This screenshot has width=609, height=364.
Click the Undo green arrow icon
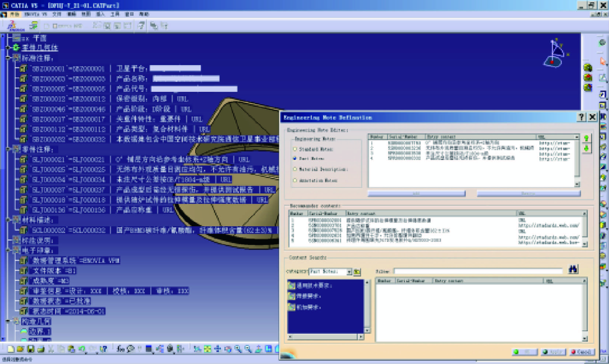pyautogui.click(x=82, y=349)
